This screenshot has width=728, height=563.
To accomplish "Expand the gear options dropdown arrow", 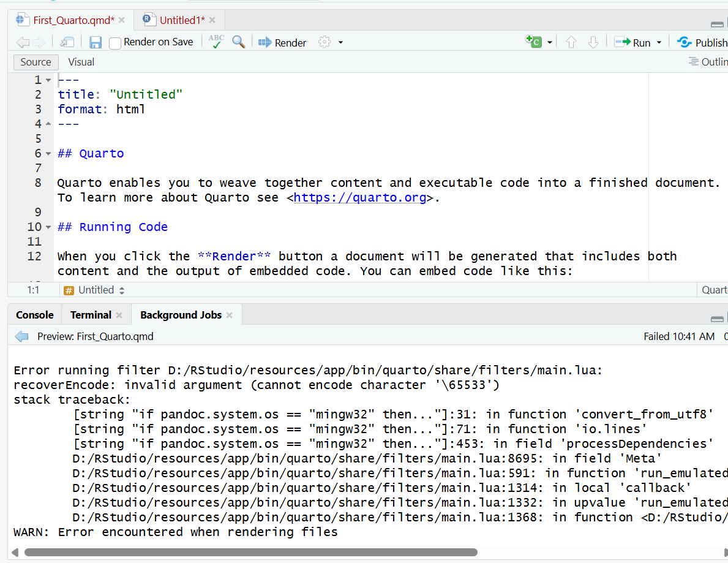I will tap(340, 43).
